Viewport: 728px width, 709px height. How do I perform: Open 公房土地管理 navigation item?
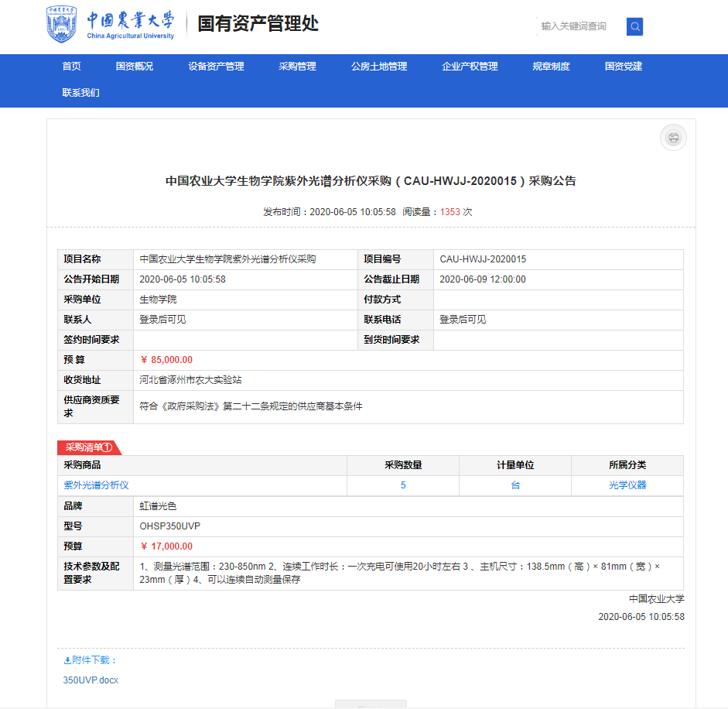(x=378, y=67)
